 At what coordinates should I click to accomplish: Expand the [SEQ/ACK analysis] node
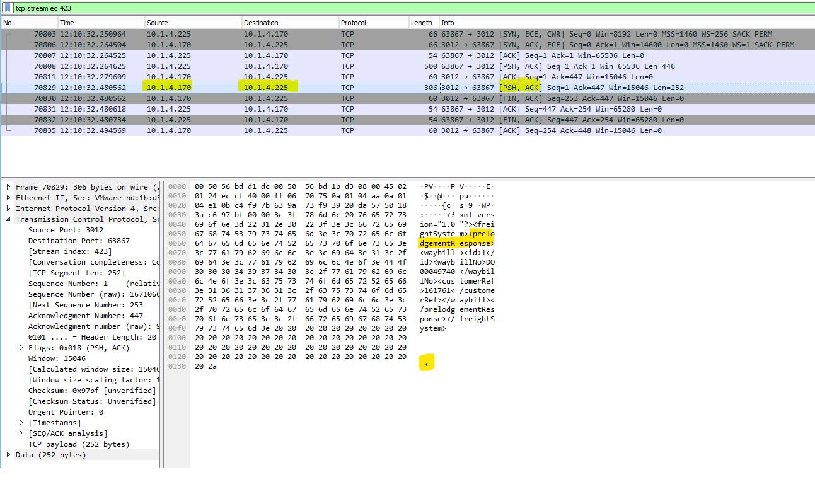[x=21, y=433]
